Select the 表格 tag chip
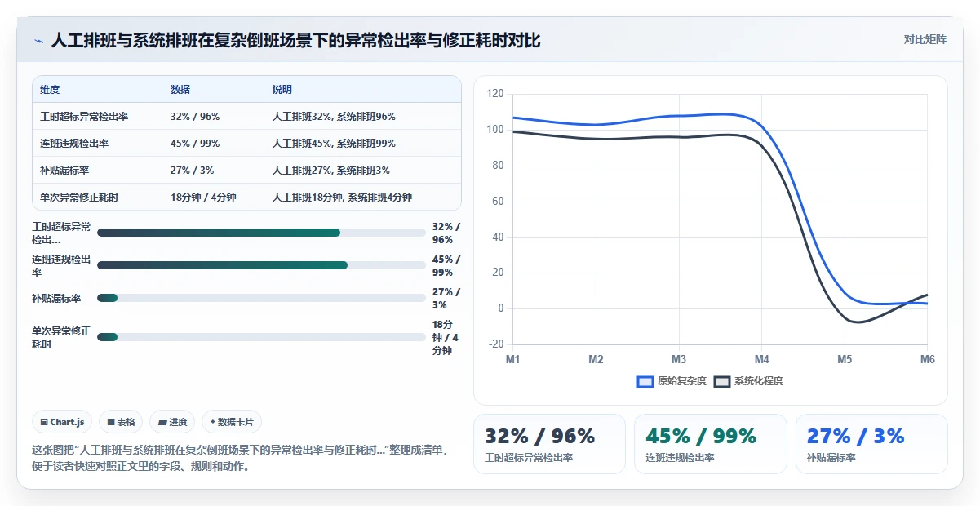The height and width of the screenshot is (506, 980). (x=121, y=422)
